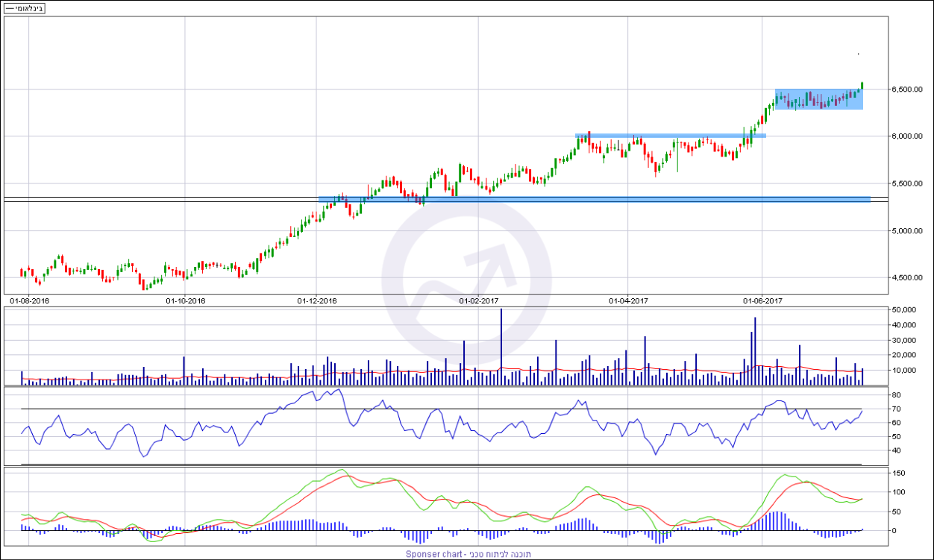Click the 5,000.00 price axis label
Viewport: 934px width, 560px height.
pyautogui.click(x=906, y=231)
